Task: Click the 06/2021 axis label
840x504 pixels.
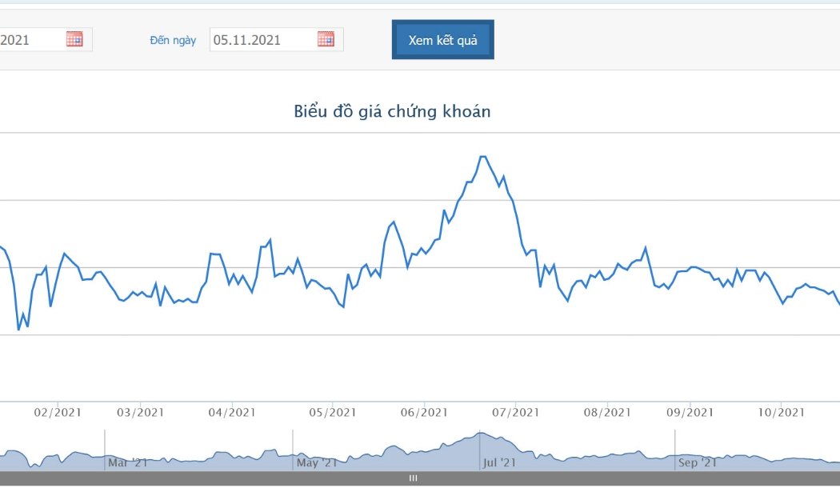Action: (x=424, y=413)
